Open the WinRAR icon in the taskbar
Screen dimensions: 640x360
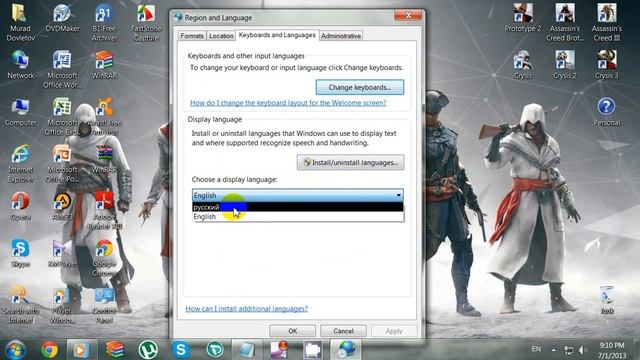point(115,350)
